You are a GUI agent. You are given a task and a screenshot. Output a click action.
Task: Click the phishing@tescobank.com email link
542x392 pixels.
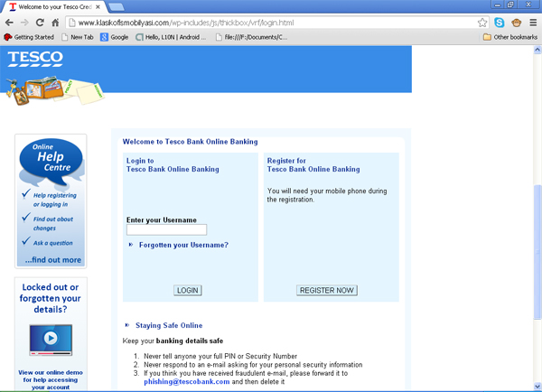(186, 382)
